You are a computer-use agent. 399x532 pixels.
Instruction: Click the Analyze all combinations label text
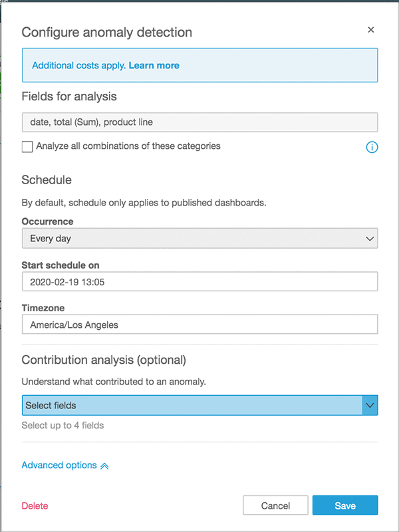coord(128,146)
